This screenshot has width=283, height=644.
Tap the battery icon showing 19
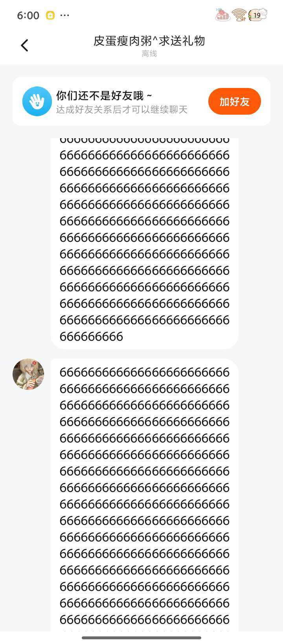tap(258, 15)
